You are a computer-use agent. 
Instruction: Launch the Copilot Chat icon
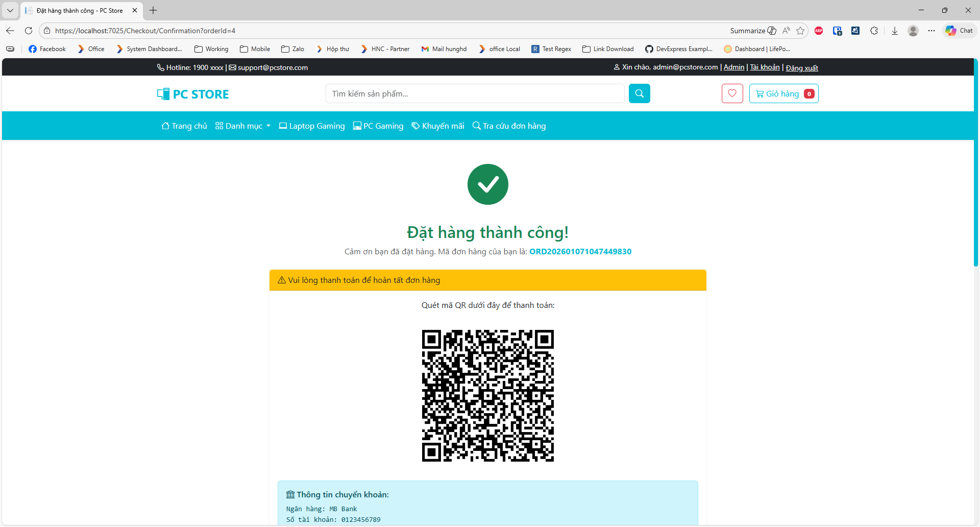pyautogui.click(x=959, y=31)
